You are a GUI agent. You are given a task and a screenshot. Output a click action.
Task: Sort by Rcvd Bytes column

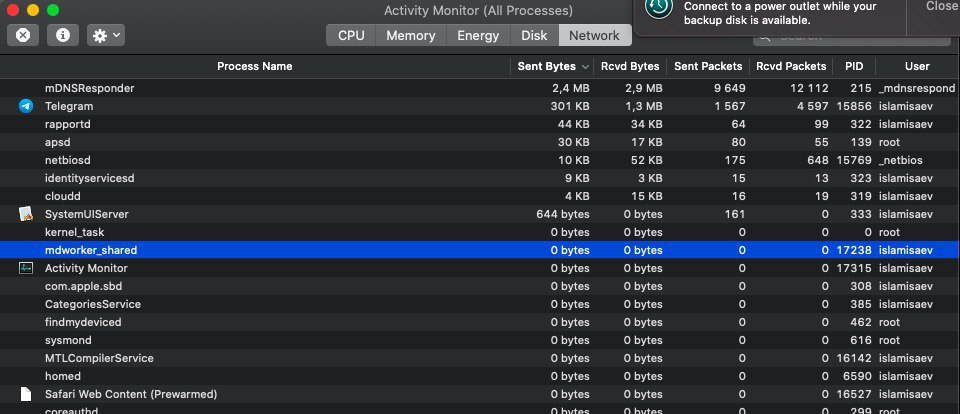click(x=630, y=66)
